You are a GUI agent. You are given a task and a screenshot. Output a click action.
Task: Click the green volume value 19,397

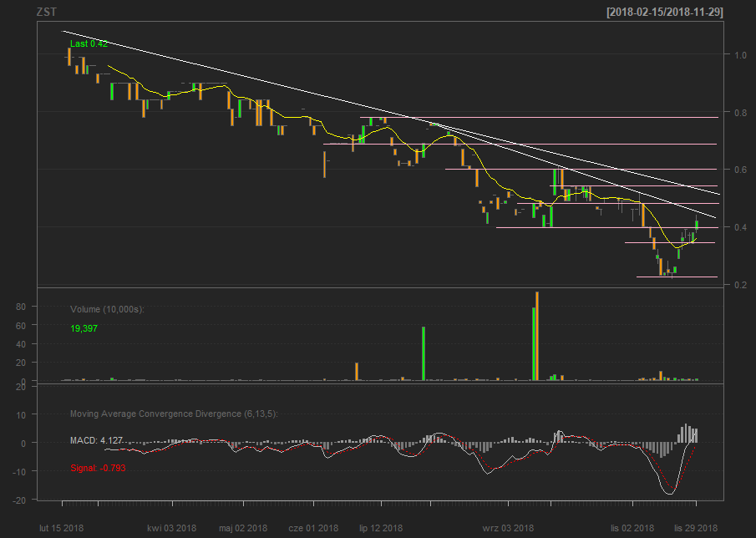point(84,329)
